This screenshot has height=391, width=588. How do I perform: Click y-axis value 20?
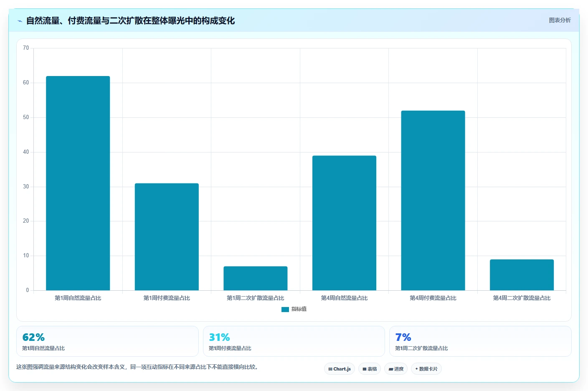click(x=26, y=221)
